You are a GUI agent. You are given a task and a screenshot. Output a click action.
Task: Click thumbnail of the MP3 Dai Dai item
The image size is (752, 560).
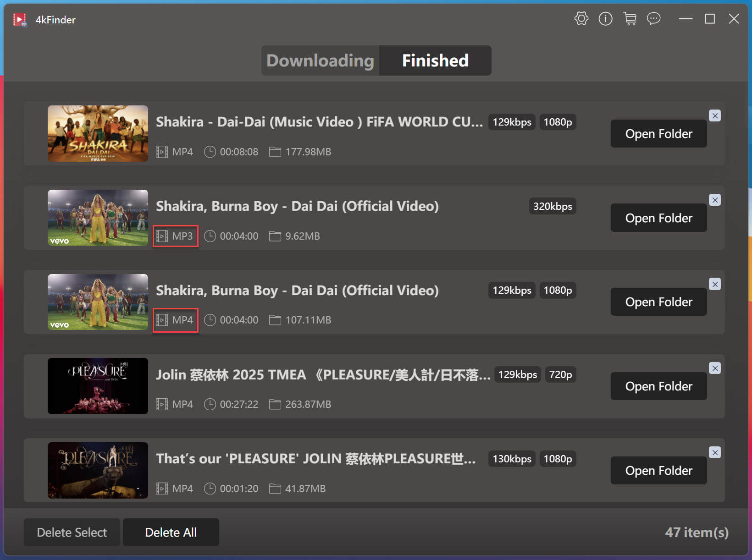click(x=98, y=218)
